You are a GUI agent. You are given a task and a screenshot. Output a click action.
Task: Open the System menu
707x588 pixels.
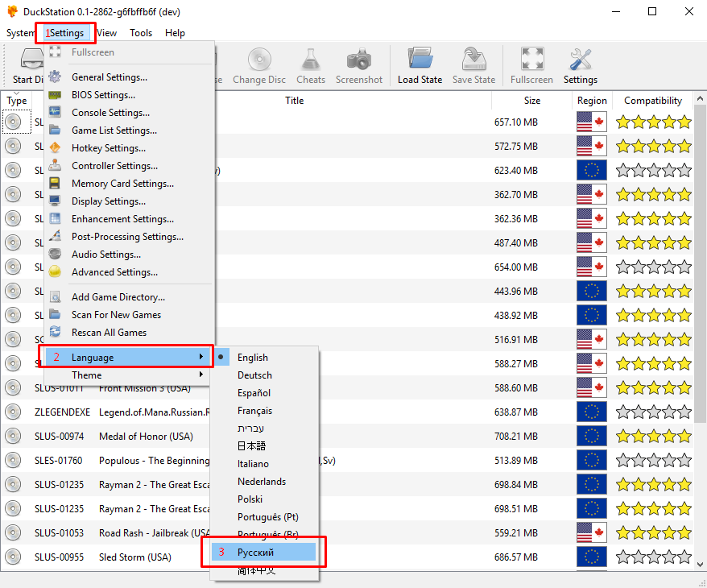point(19,33)
